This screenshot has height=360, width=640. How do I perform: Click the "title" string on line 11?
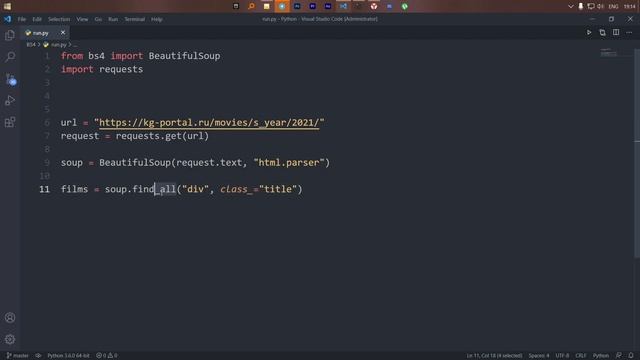coord(278,189)
